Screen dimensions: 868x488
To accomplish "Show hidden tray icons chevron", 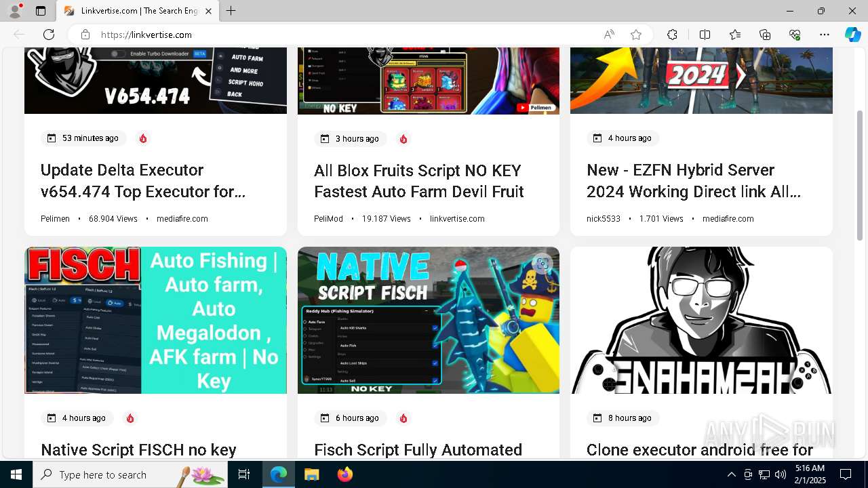I will click(x=731, y=474).
